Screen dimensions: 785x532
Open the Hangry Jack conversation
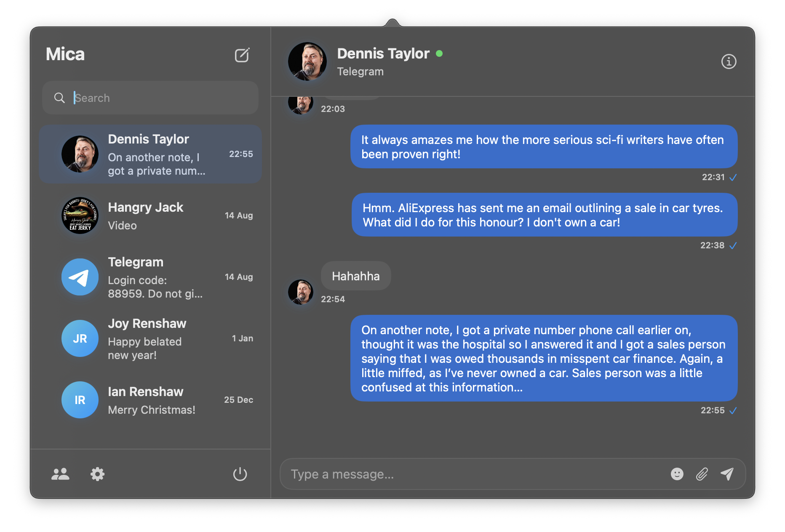[x=150, y=215]
